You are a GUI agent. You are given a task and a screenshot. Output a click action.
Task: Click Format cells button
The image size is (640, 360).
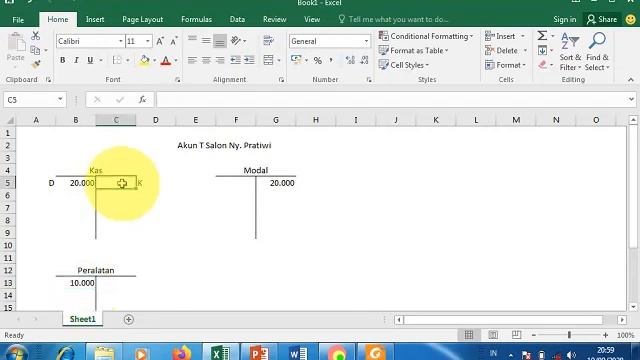pos(506,65)
